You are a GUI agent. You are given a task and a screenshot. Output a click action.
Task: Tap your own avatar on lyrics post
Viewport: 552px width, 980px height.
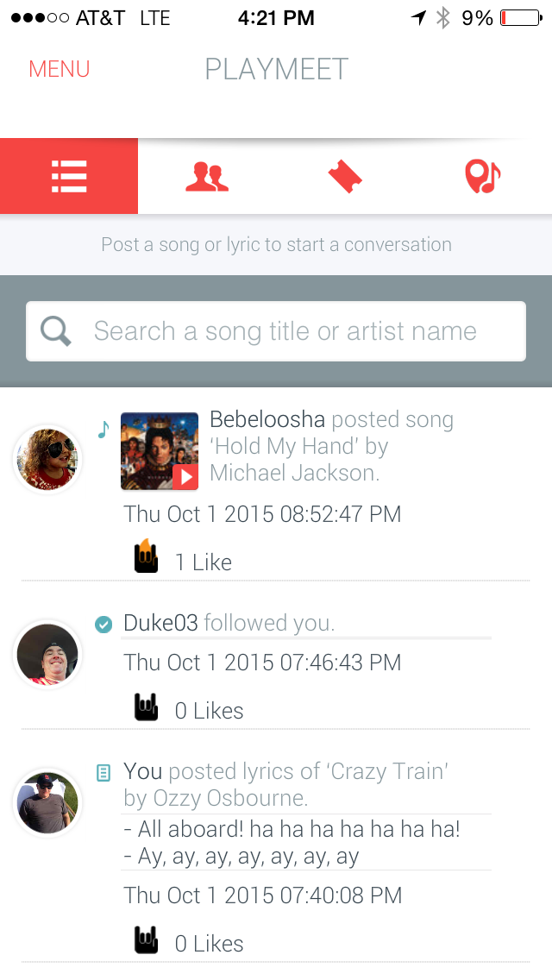(47, 803)
